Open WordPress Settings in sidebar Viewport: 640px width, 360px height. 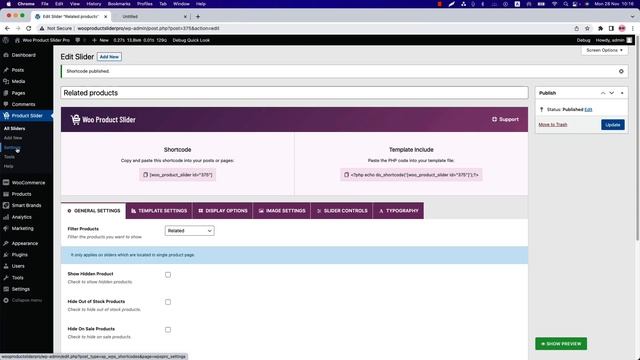pos(20,289)
